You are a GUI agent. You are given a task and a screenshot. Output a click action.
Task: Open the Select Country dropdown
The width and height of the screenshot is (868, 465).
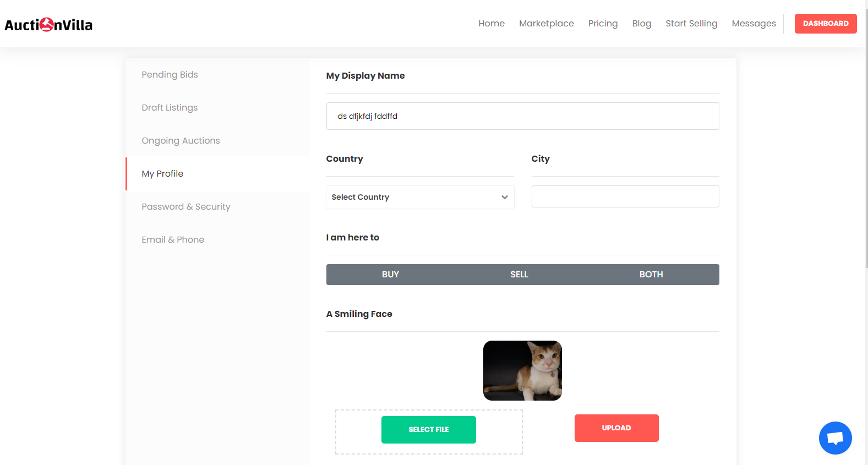[x=420, y=197]
